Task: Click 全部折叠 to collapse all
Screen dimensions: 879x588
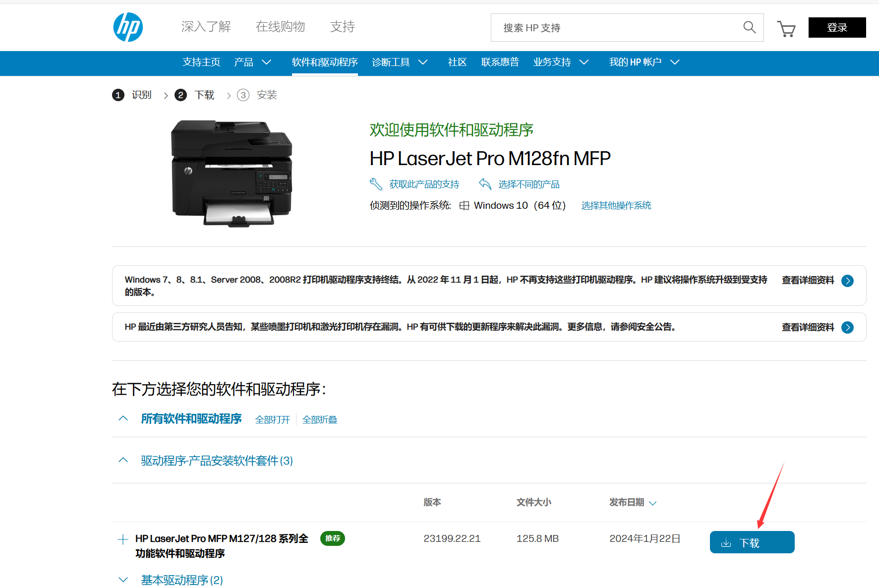Action: click(x=320, y=419)
